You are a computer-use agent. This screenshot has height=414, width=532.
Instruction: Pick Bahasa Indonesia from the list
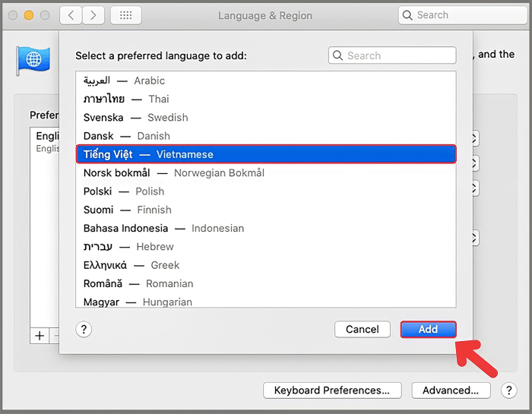163,228
